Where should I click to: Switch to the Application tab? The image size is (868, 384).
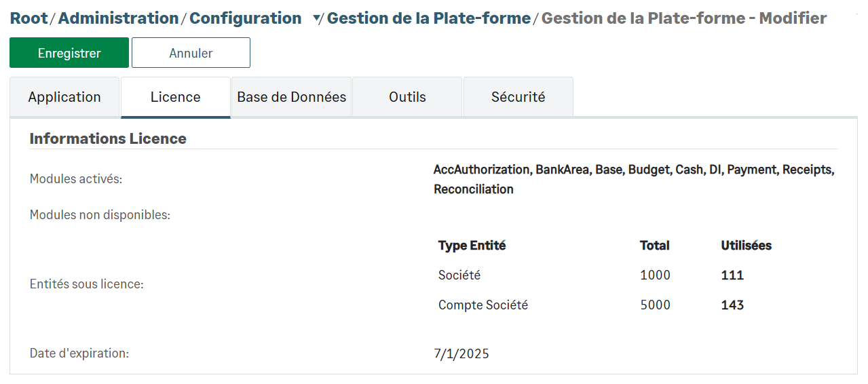[x=64, y=97]
